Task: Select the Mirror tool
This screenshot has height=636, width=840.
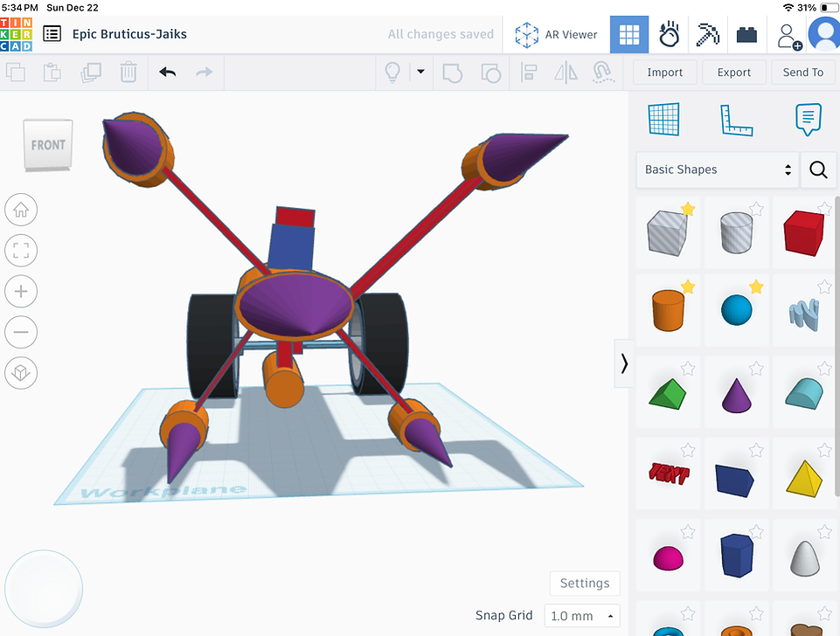Action: pos(566,73)
